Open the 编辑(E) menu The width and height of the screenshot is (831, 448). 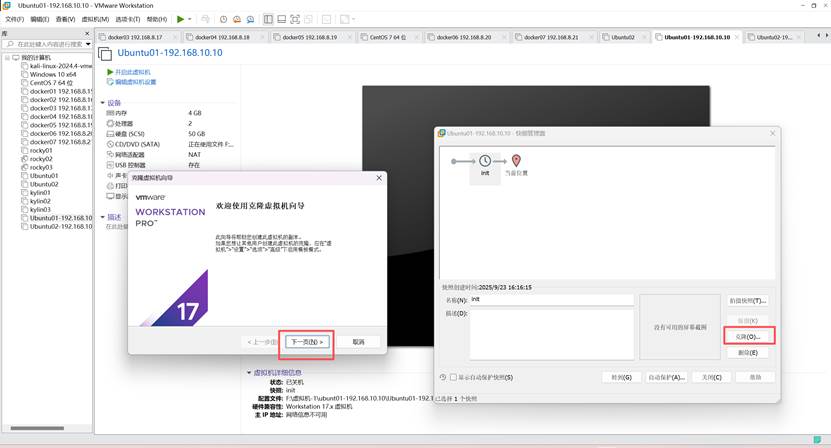(40, 19)
